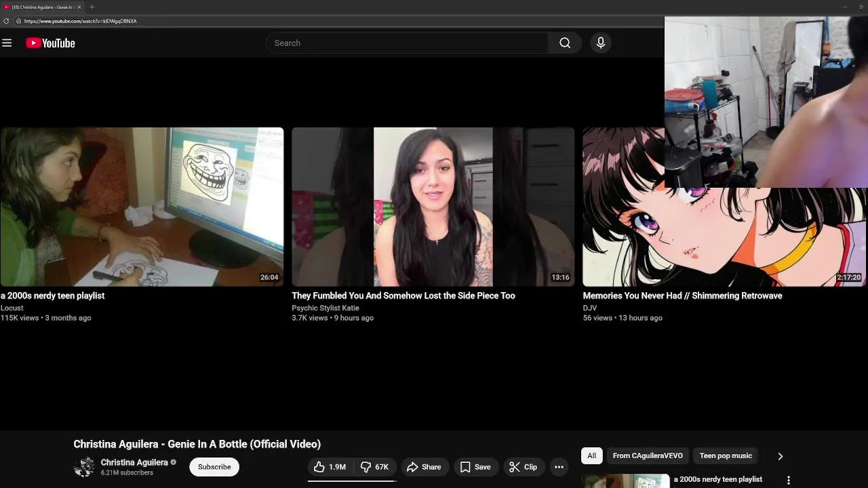This screenshot has width=868, height=488.
Task: Open 'They Fumbled You' video title
Action: (x=403, y=296)
